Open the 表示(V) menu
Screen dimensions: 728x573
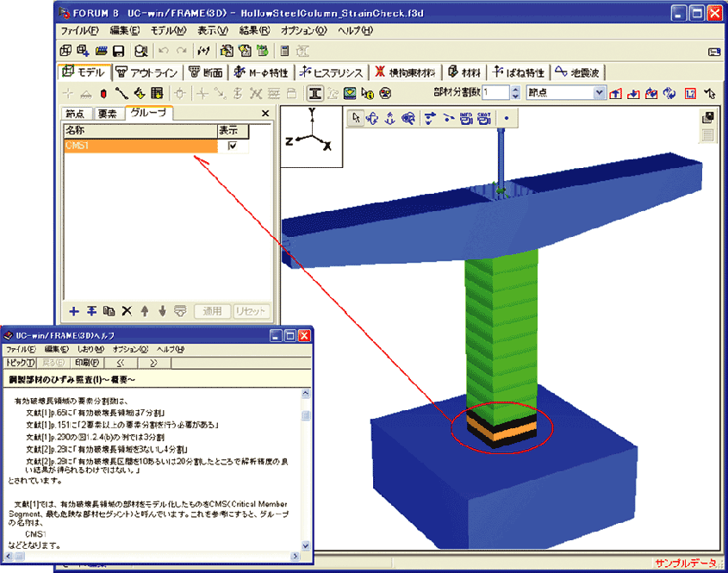click(213, 31)
